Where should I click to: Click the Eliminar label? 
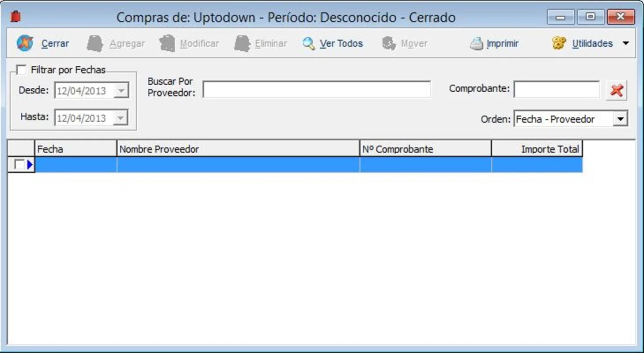271,44
